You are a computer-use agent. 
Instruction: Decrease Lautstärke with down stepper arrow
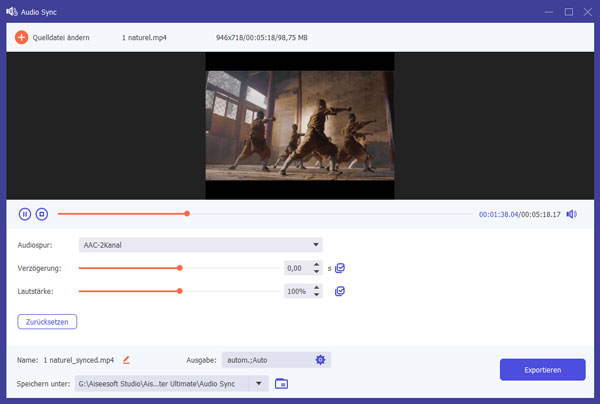(316, 295)
